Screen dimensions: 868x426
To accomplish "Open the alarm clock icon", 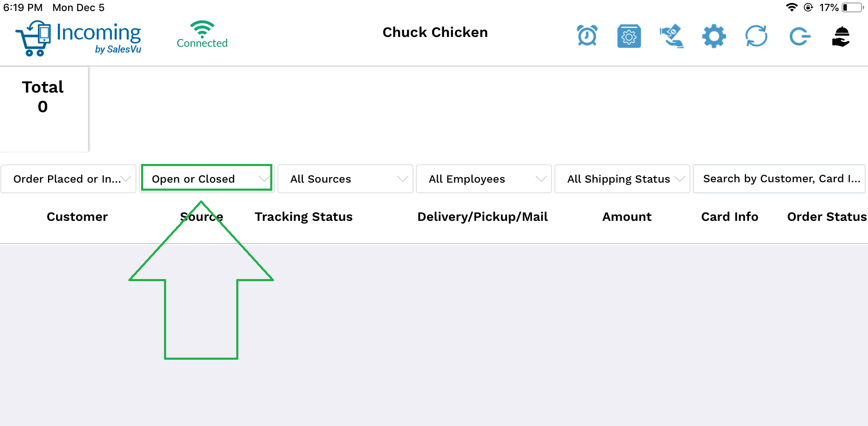I will (587, 36).
